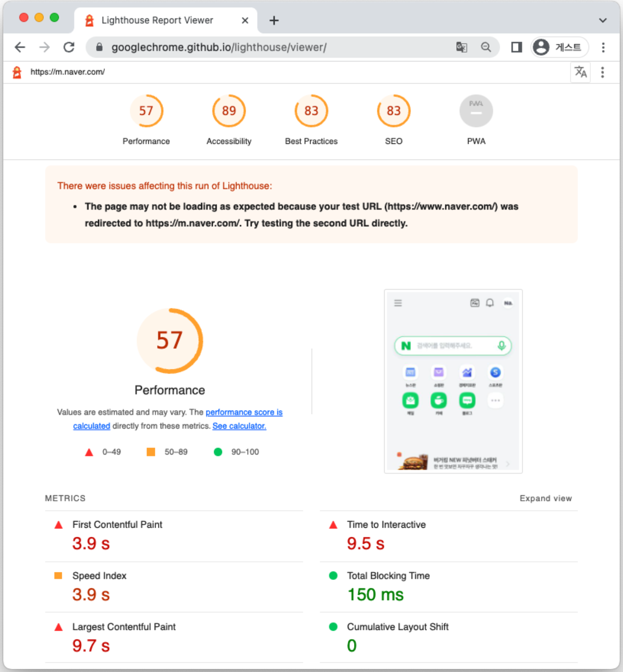Screen dimensions: 623x672
Task: Click the browser forward arrow
Action: click(x=44, y=47)
